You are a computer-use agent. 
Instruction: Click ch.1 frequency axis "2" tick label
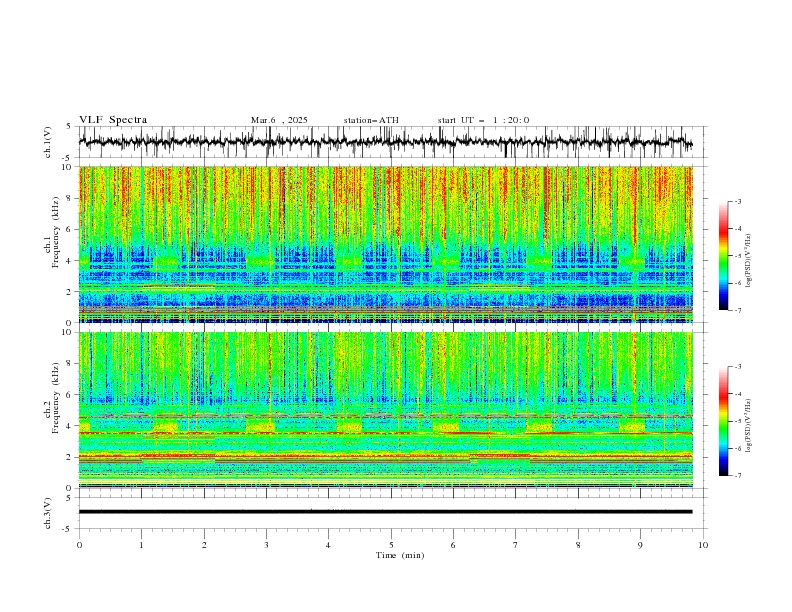pyautogui.click(x=69, y=292)
